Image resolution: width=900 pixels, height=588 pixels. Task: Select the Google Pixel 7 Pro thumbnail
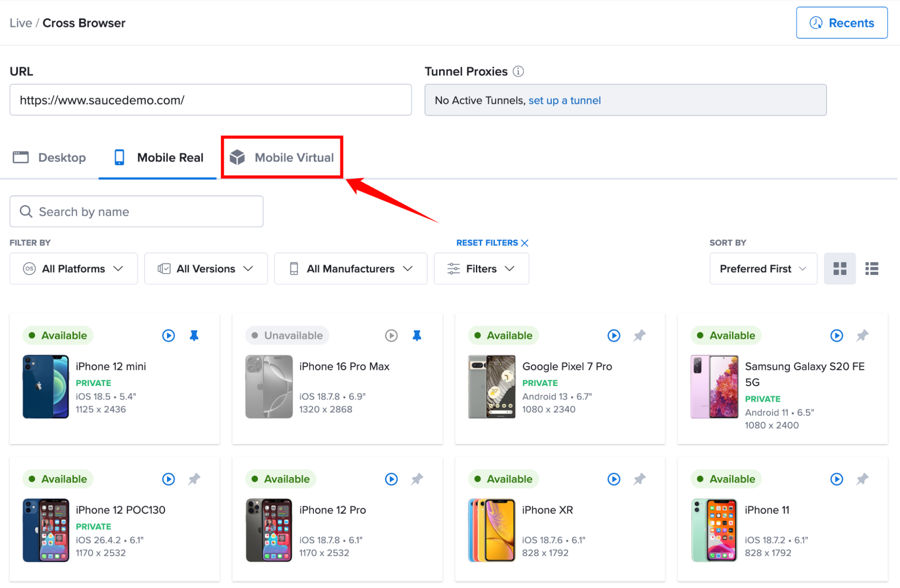pyautogui.click(x=492, y=387)
